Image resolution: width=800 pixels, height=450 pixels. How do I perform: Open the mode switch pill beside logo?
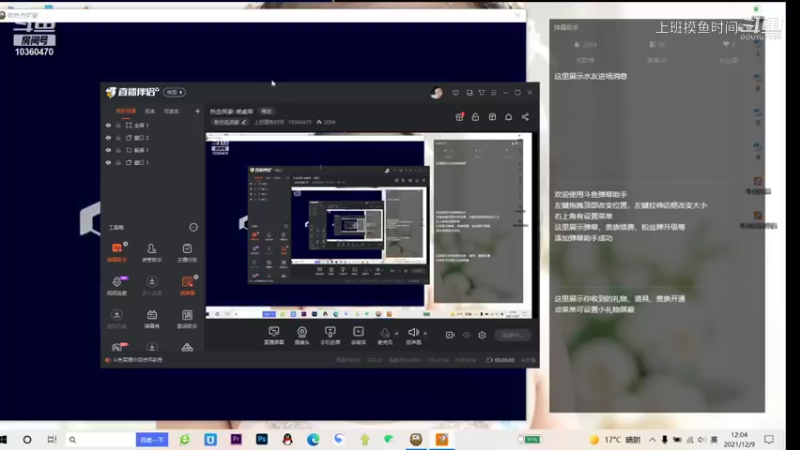coord(174,92)
